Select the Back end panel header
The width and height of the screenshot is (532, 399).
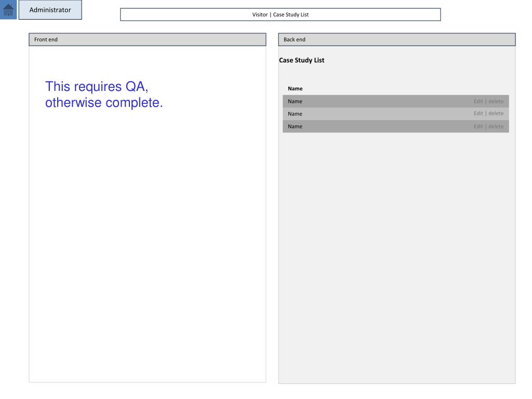(x=396, y=39)
